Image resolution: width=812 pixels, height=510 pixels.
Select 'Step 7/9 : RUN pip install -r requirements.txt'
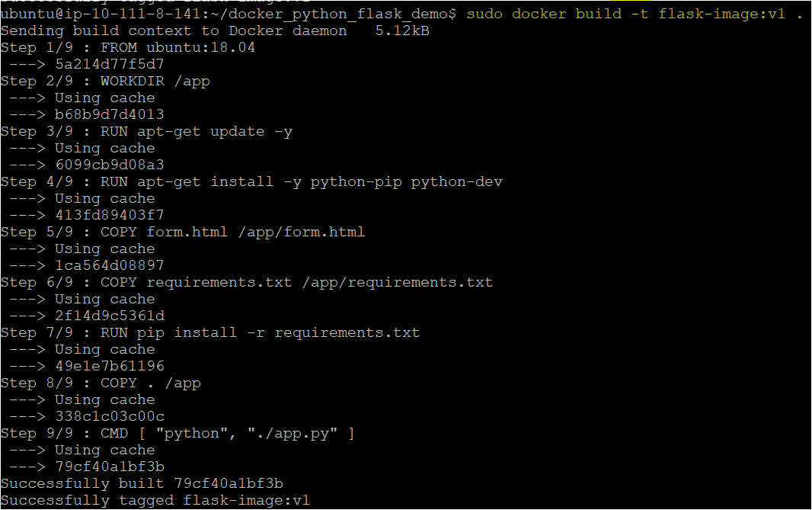(210, 332)
